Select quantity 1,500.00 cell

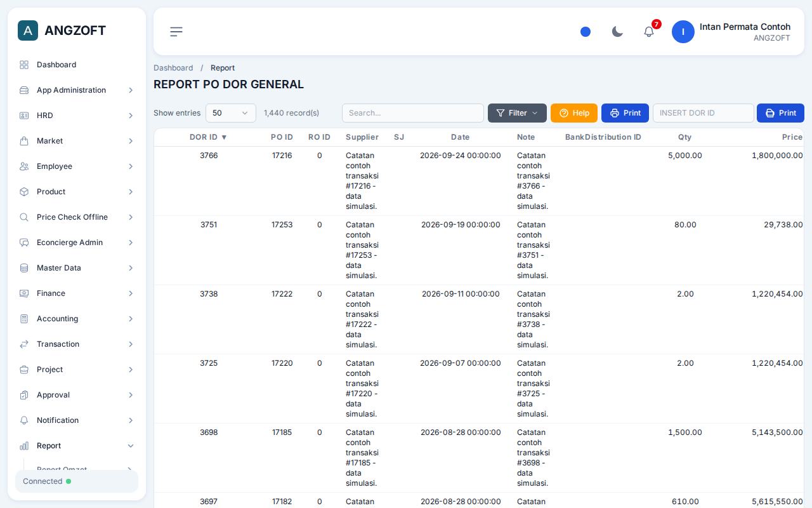(x=685, y=432)
